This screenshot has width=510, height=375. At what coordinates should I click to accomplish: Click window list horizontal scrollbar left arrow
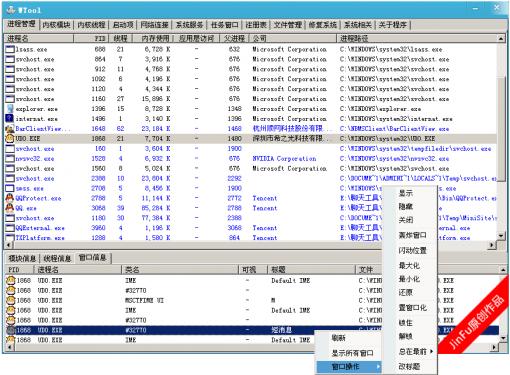click(x=9, y=347)
